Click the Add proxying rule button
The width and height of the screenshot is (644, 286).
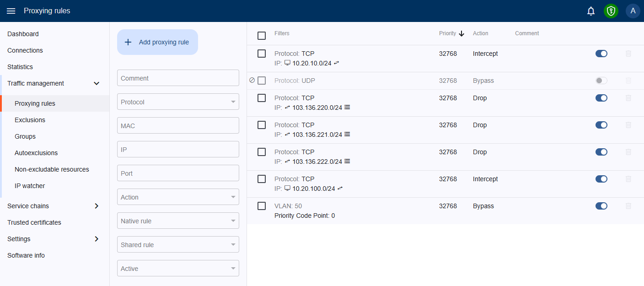(157, 42)
